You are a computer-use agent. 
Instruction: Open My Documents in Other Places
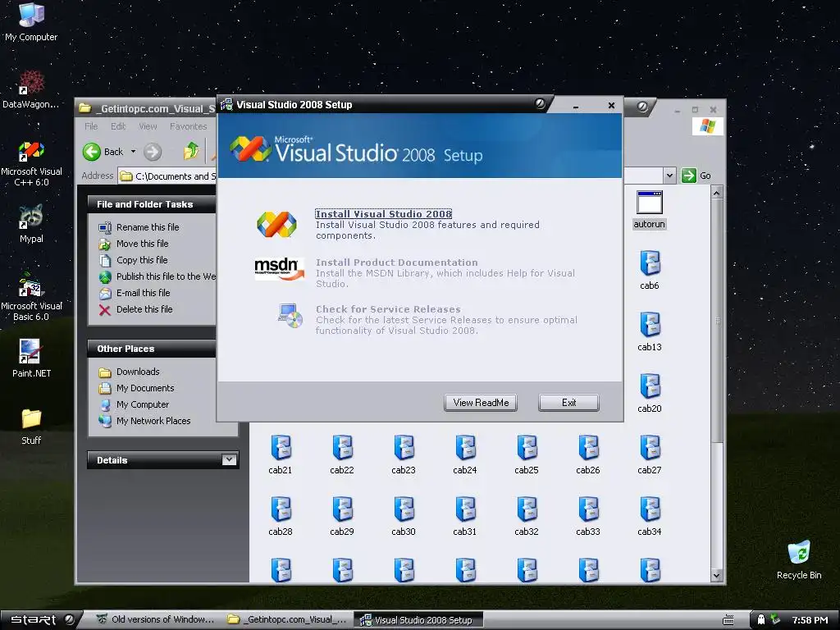(x=137, y=388)
